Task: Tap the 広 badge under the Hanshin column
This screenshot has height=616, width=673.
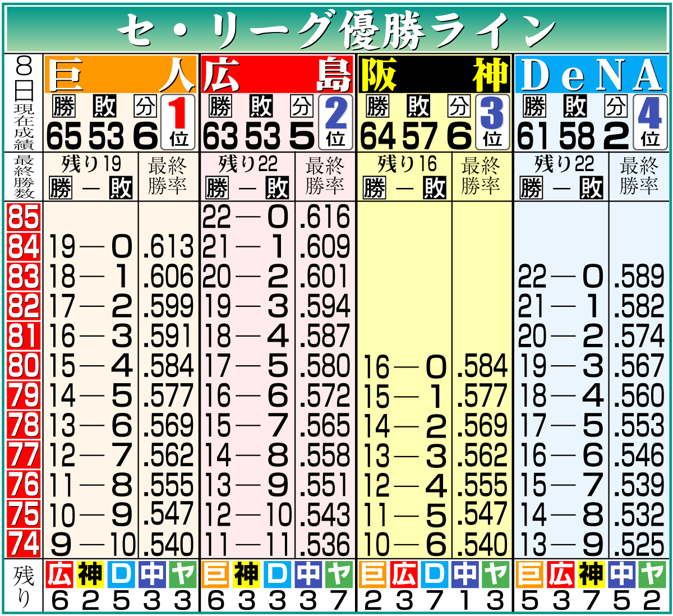Action: point(404,574)
